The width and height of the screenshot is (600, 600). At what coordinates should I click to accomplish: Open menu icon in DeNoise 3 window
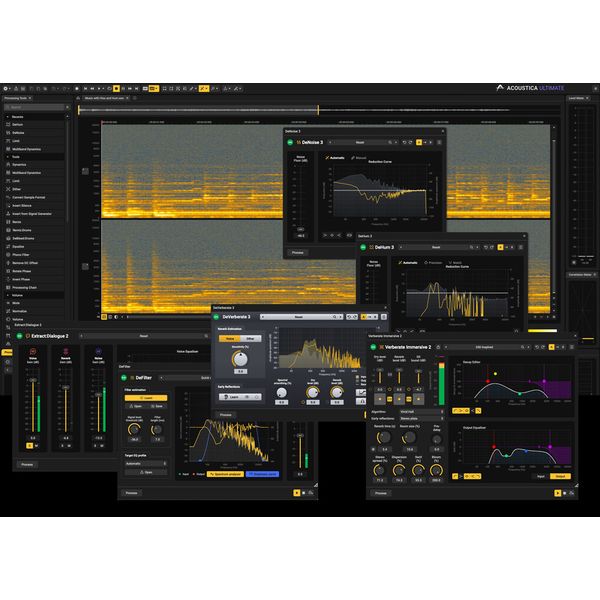tap(439, 142)
